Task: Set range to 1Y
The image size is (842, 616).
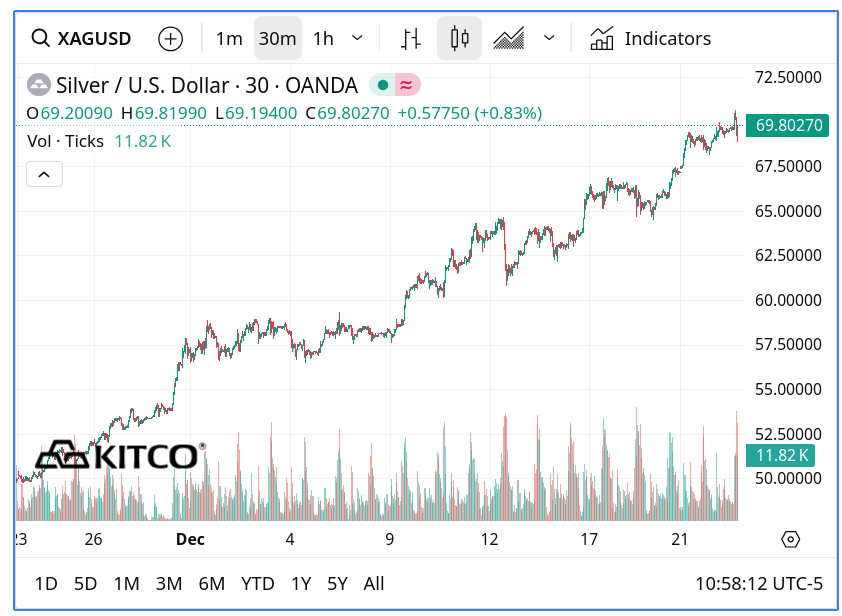Action: 301,584
